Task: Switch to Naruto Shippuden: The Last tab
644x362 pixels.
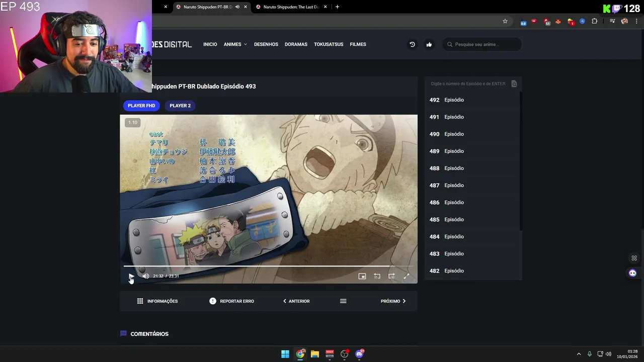Action: point(291,7)
